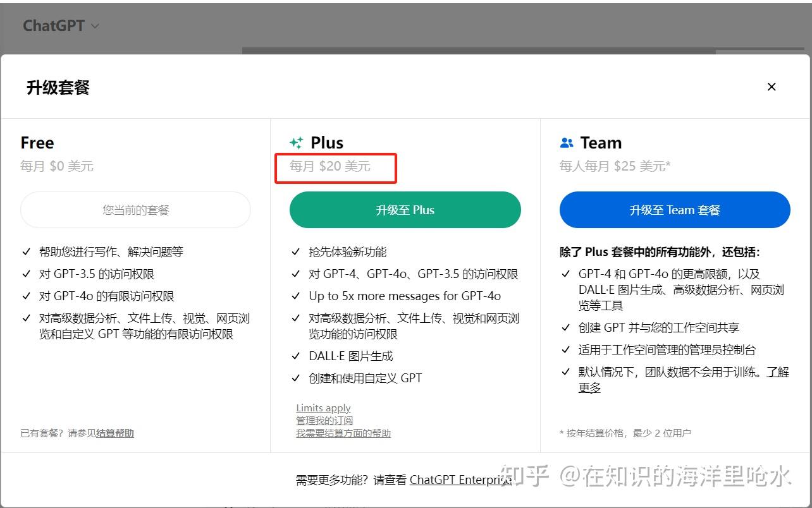Open the ChatGPT model selector dropdown
This screenshot has width=812, height=508.
[x=61, y=26]
